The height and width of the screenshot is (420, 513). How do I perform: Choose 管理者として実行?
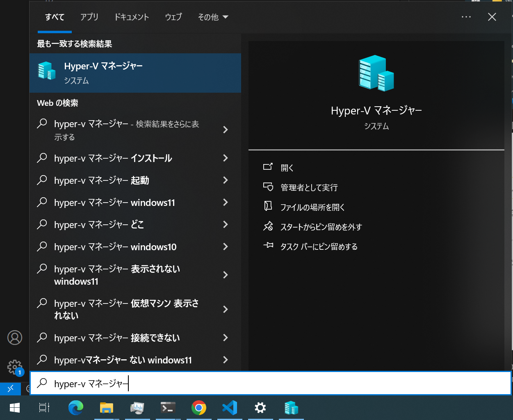pyautogui.click(x=309, y=187)
